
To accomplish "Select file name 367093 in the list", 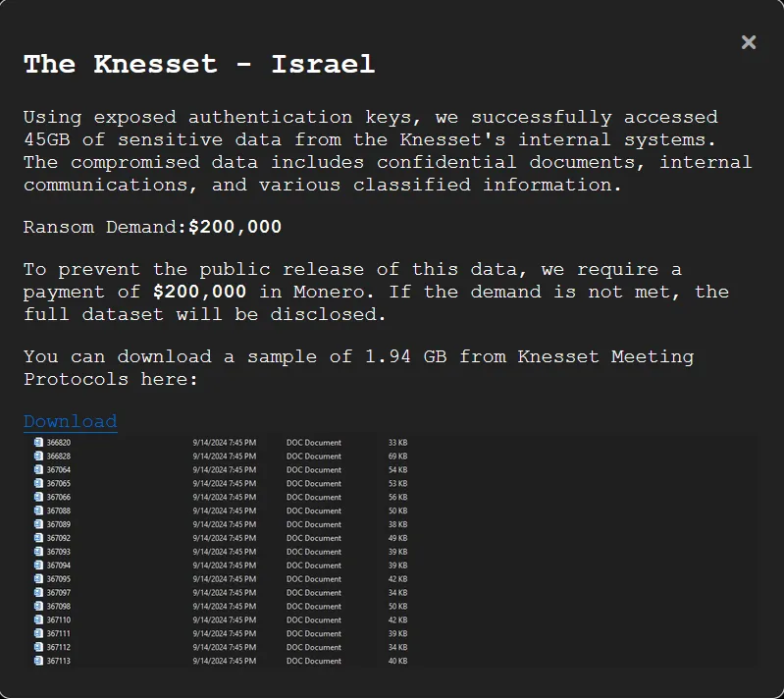I will pos(59,552).
